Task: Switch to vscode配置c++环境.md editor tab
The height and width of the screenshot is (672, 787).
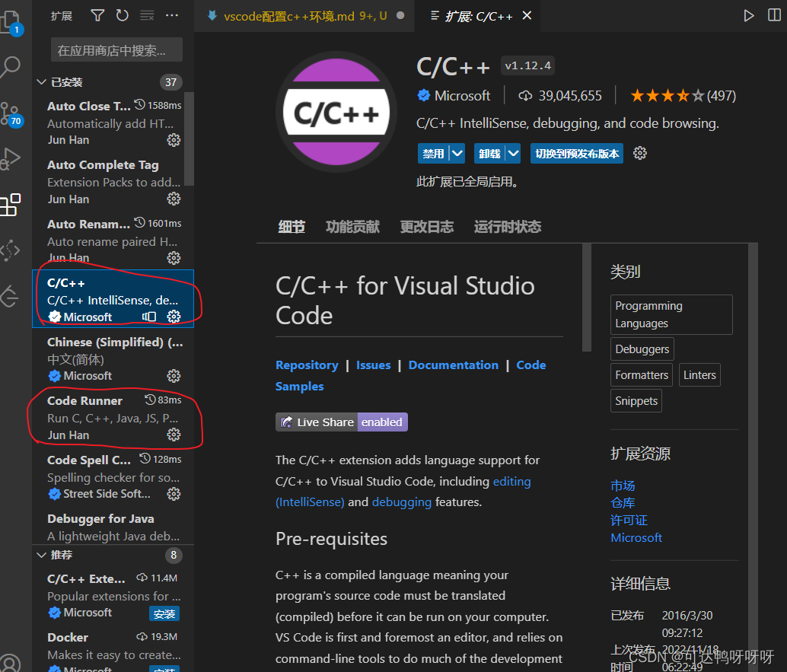Action: click(x=305, y=16)
